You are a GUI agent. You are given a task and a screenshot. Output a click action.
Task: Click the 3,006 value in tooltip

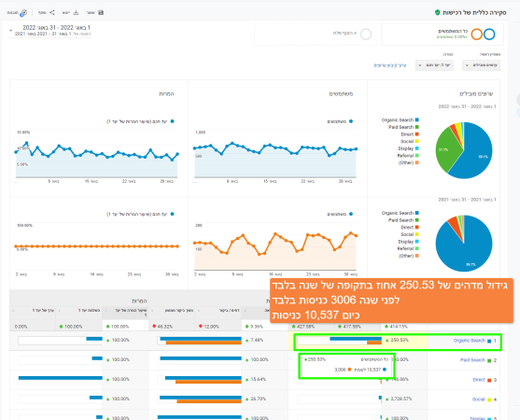pyautogui.click(x=340, y=370)
